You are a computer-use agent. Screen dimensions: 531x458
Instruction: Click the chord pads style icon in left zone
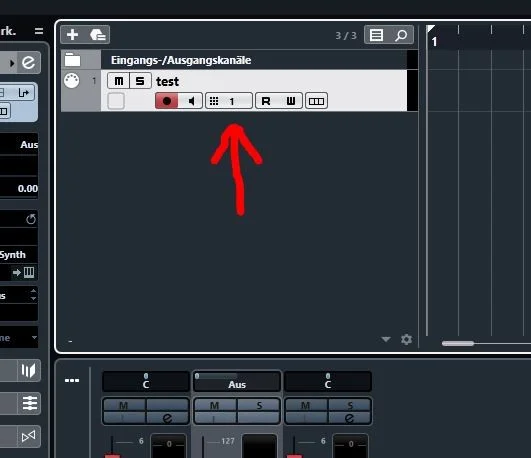(x=28, y=371)
